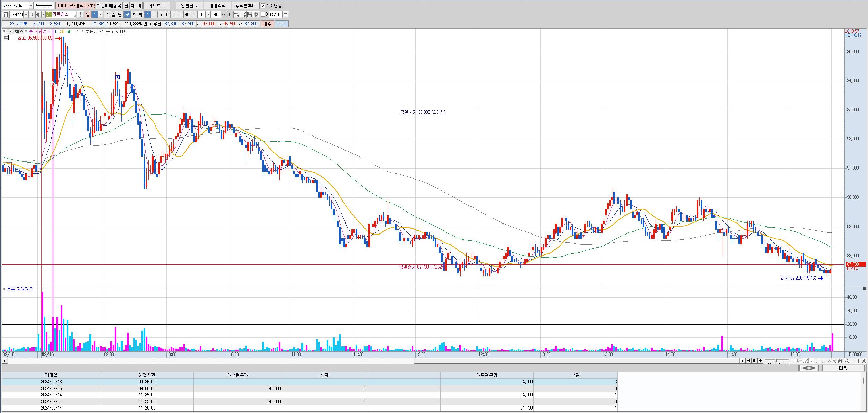This screenshot has width=868, height=413.
Task: Click the fast-forward playback control
Action: click(760, 361)
